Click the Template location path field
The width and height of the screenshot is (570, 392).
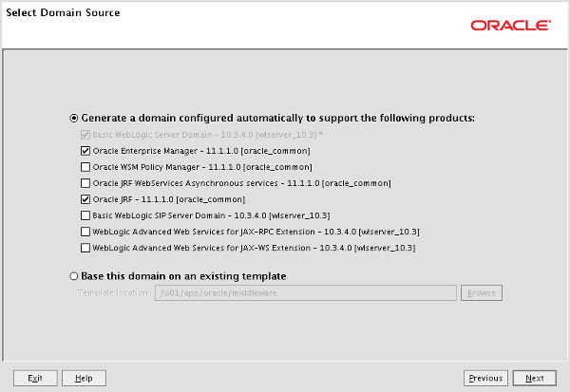click(x=306, y=293)
